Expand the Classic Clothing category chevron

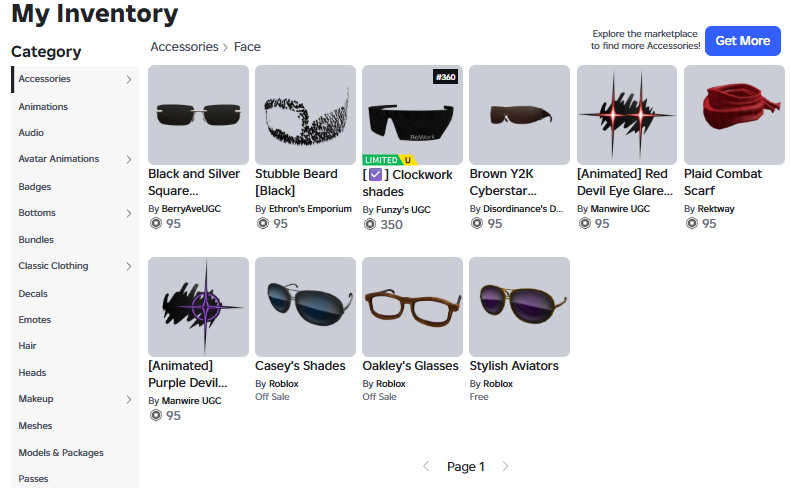click(129, 266)
